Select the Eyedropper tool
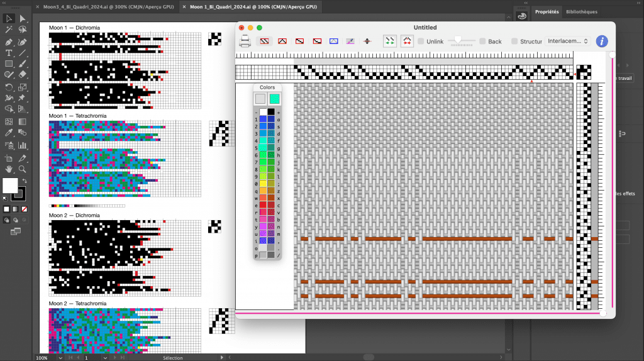This screenshot has height=361, width=644. tap(9, 133)
